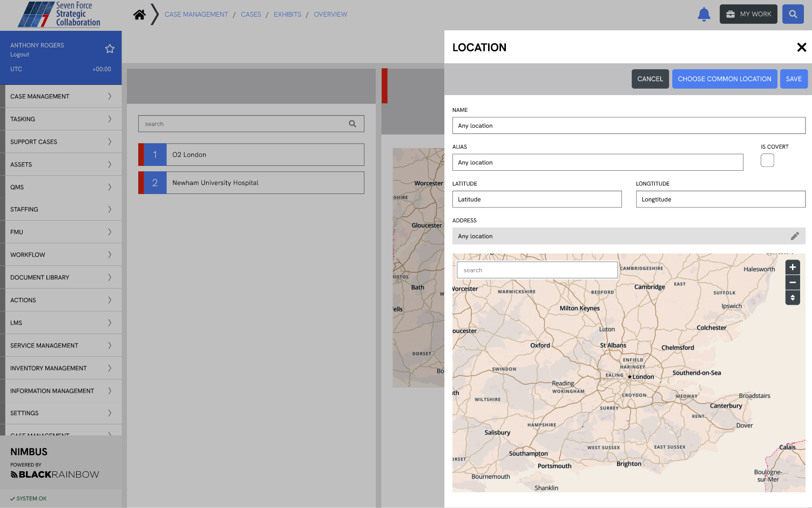Viewport: 812px width, 508px height.
Task: Save the location details
Action: pos(794,78)
